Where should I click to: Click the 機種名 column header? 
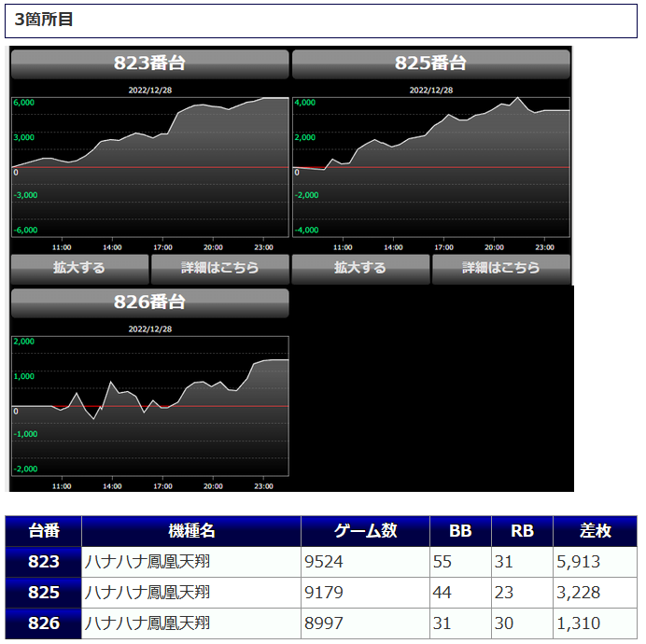[x=191, y=531]
